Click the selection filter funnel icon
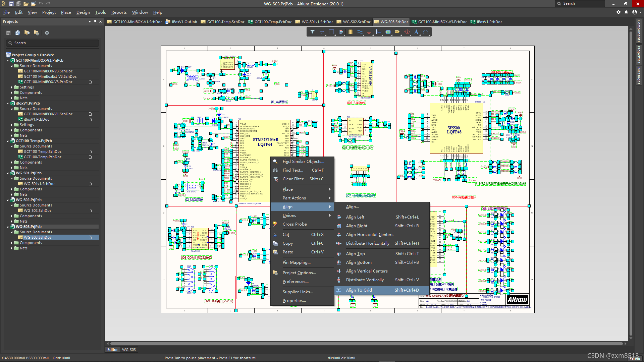This screenshot has height=362, width=644. click(x=312, y=32)
